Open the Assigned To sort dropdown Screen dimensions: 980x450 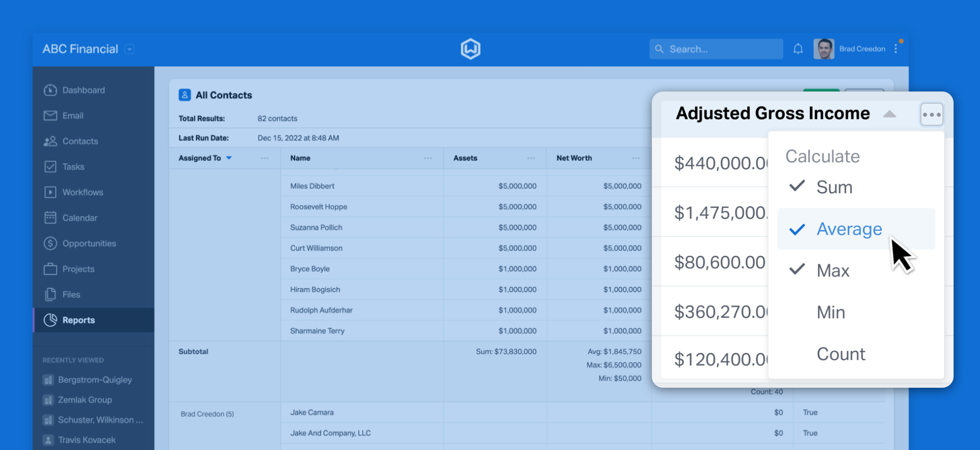point(229,157)
